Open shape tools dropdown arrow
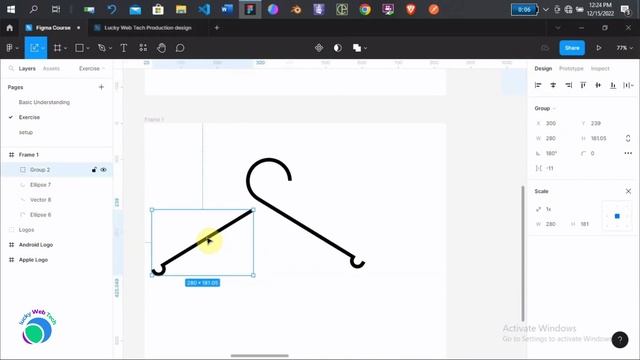 pyautogui.click(x=88, y=48)
